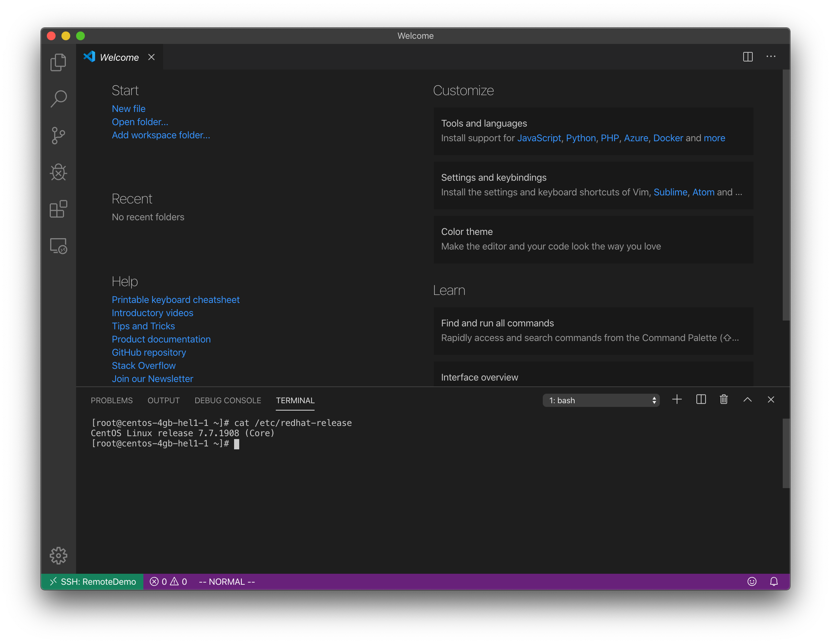Open the Color theme card
This screenshot has height=644, width=831.
coord(594,239)
